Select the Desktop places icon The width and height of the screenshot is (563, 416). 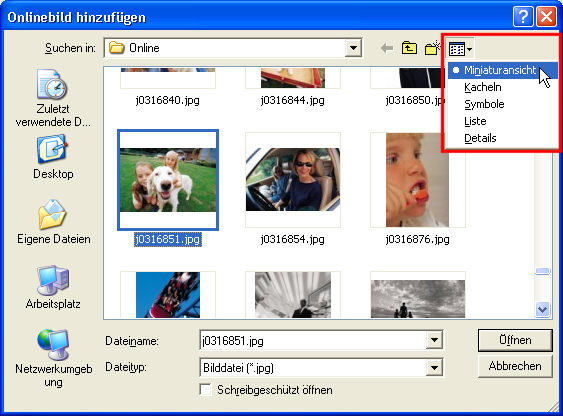(x=53, y=156)
